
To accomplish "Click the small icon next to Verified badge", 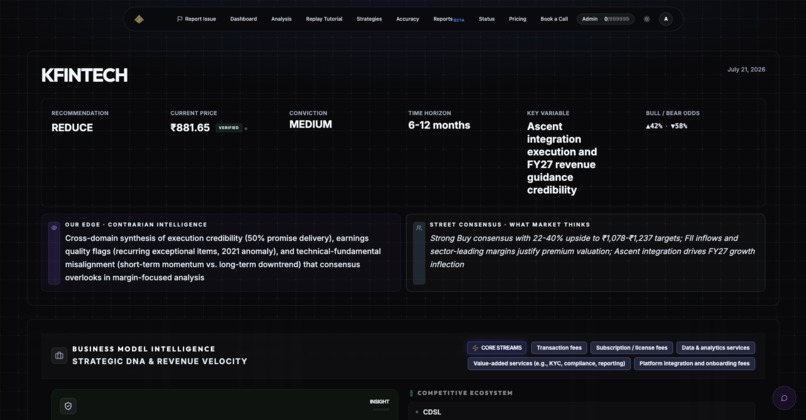I will point(246,129).
